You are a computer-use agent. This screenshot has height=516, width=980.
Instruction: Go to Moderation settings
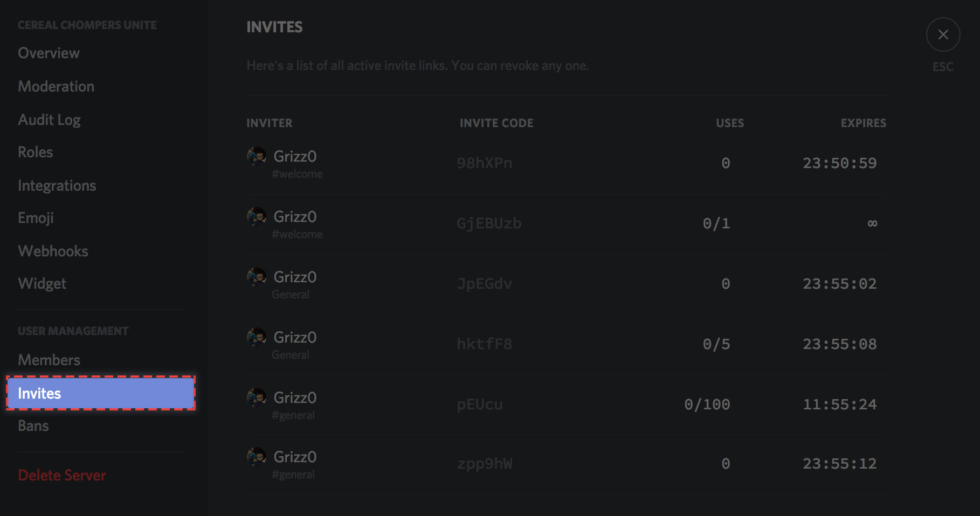56,87
